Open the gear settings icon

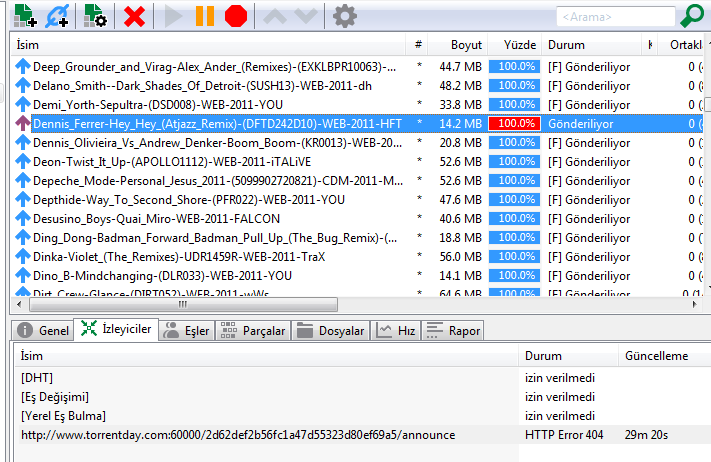[345, 16]
